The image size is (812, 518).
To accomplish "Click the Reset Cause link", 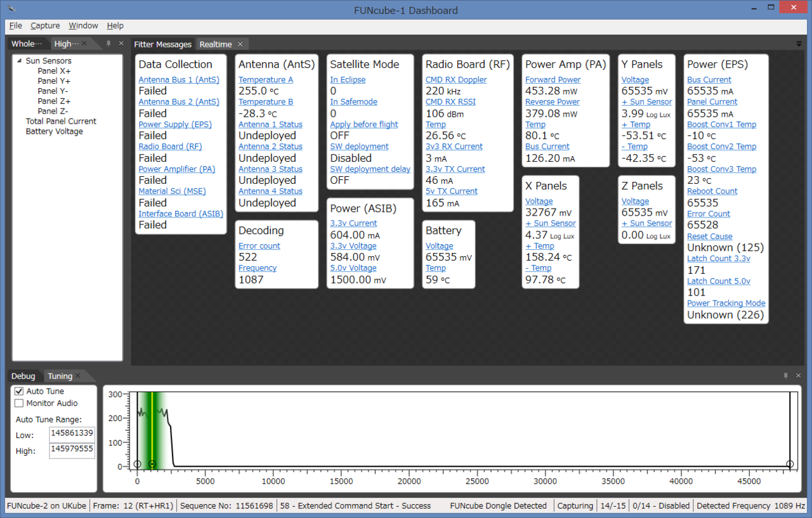I will [x=710, y=237].
